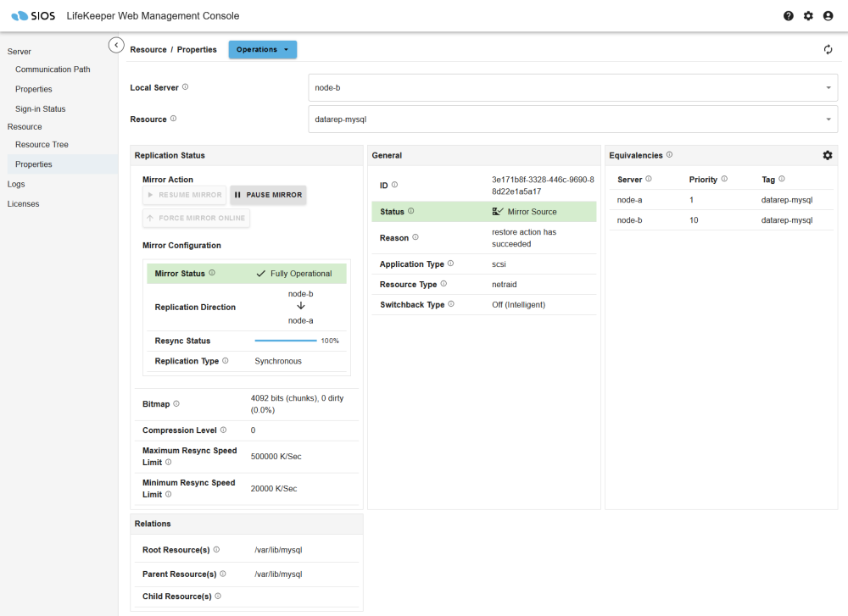Screen dimensions: 848x616
Task: Open the user account icon
Action: click(x=828, y=16)
